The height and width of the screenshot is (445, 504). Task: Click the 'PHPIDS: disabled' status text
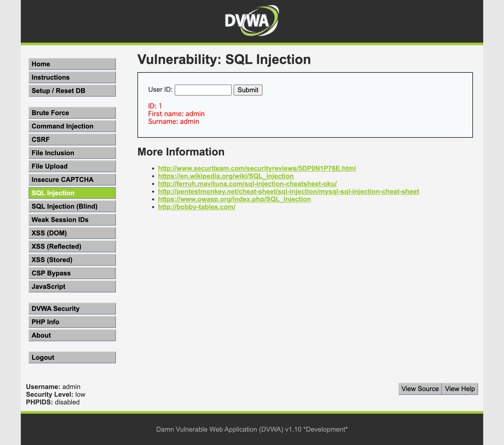[x=53, y=402]
